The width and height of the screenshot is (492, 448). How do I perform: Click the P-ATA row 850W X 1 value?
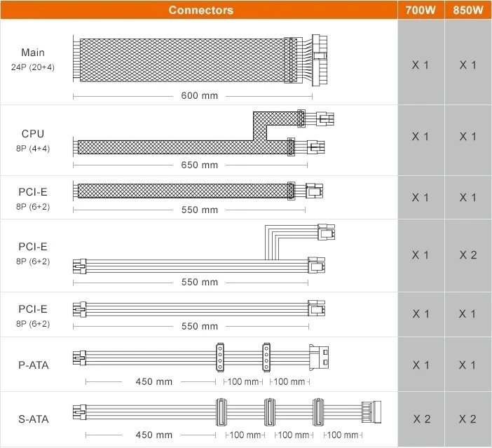tap(467, 365)
